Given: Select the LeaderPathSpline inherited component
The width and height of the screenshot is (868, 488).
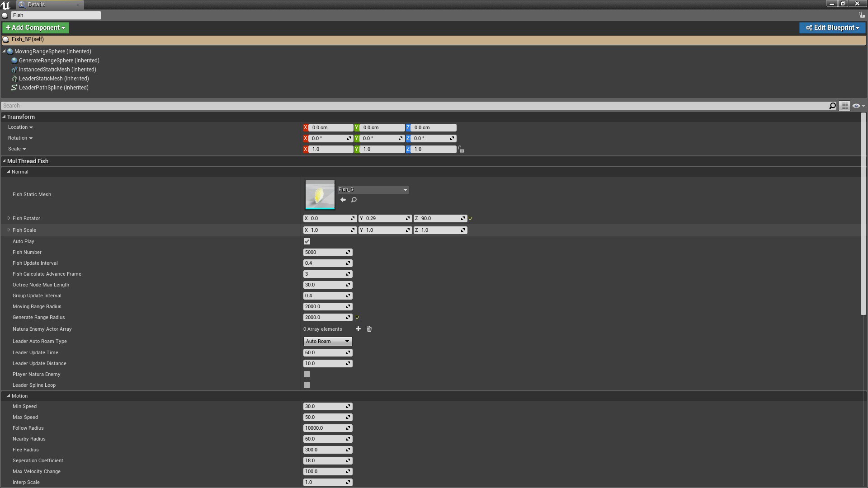Looking at the screenshot, I should pyautogui.click(x=54, y=87).
